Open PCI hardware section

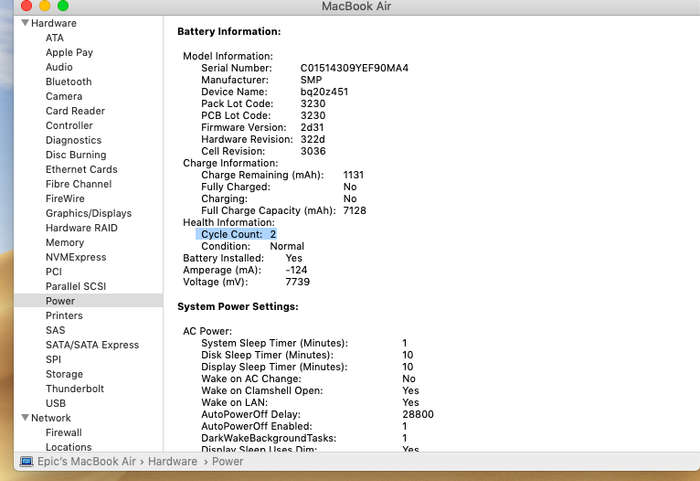click(x=54, y=272)
